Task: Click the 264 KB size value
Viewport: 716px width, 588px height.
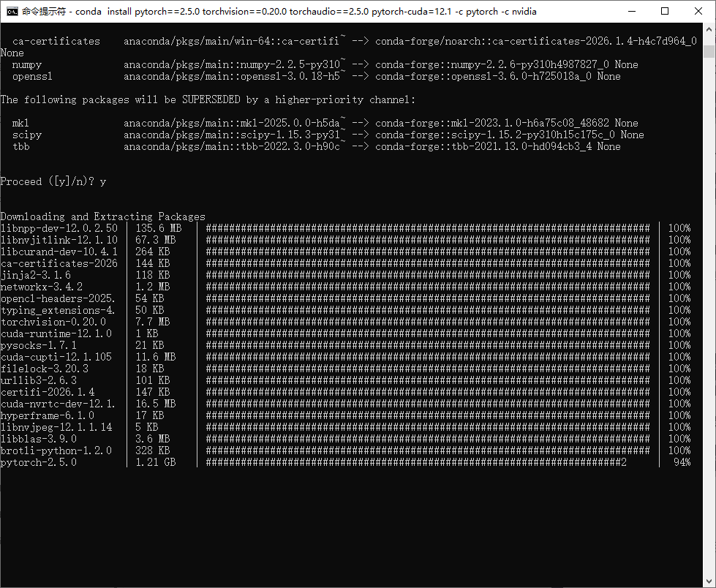Action: [x=153, y=252]
